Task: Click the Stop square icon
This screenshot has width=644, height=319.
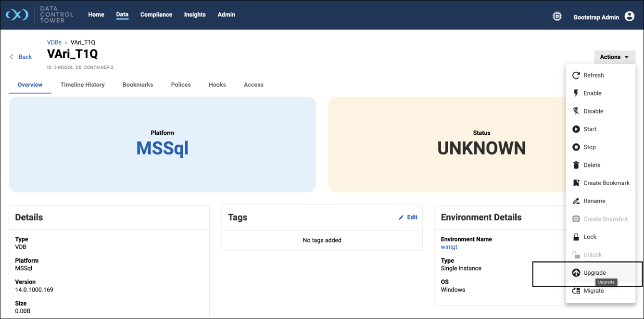Action: pos(576,147)
